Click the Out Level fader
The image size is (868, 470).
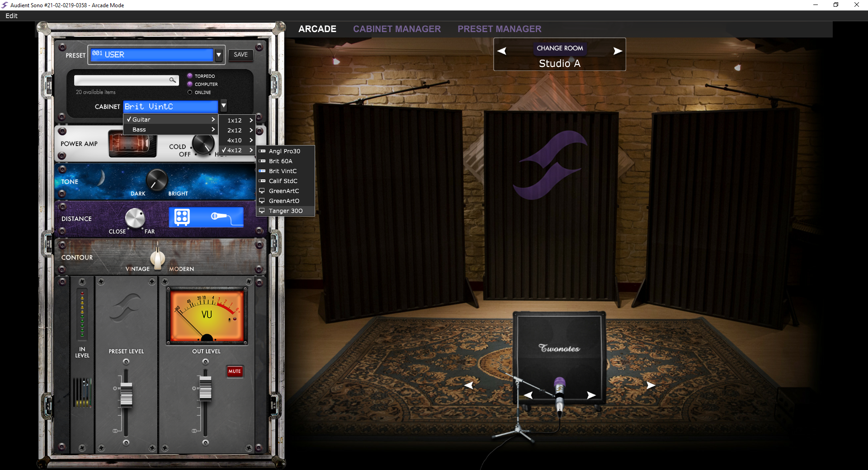205,389
